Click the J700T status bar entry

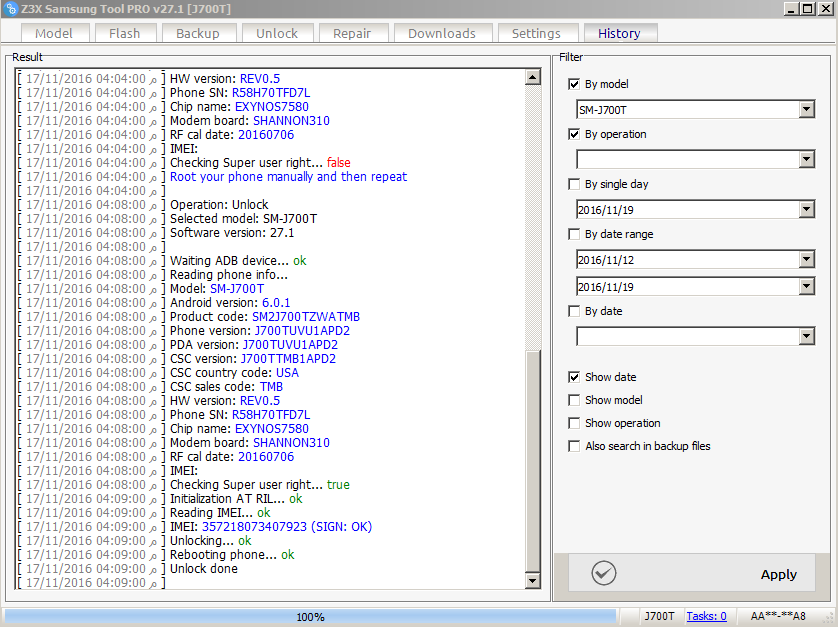click(659, 616)
